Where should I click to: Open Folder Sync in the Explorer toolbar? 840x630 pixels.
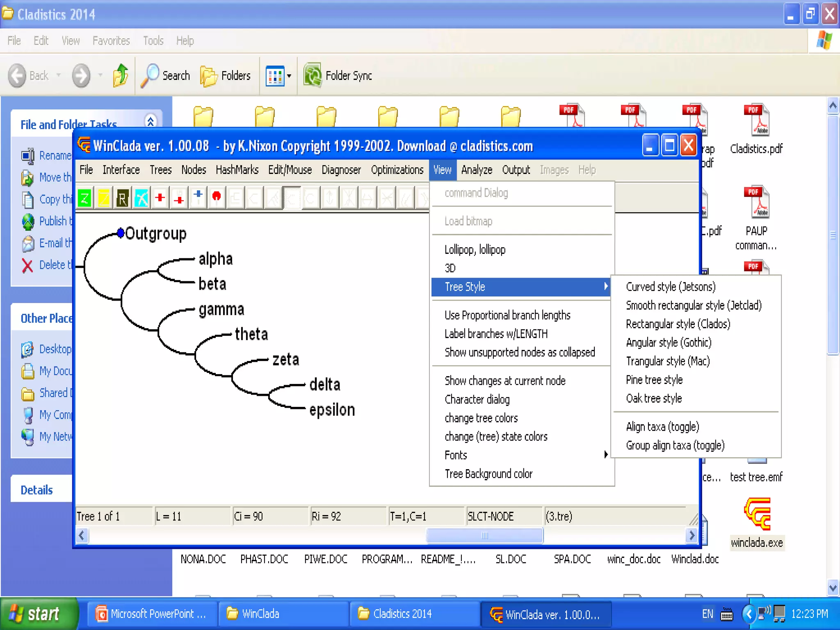pyautogui.click(x=338, y=75)
